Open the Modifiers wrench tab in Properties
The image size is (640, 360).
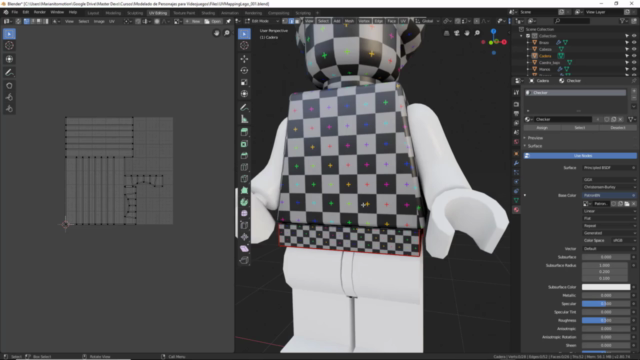516,163
